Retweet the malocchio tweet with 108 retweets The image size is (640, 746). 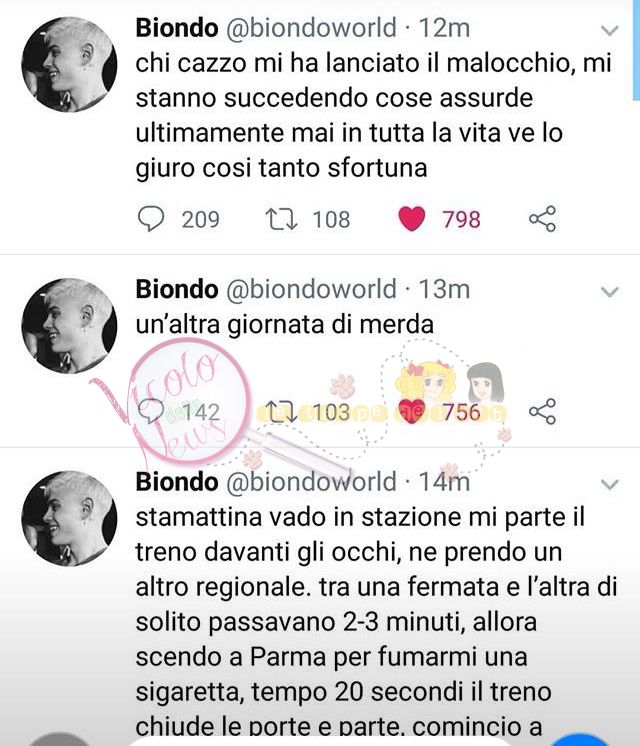click(281, 219)
